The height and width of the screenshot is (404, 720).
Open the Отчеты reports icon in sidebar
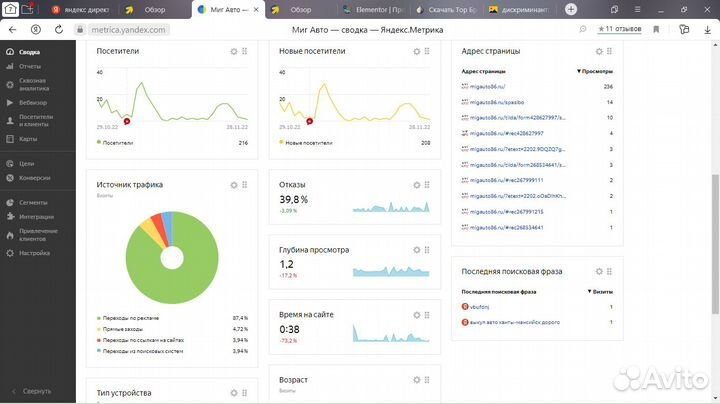(x=10, y=66)
